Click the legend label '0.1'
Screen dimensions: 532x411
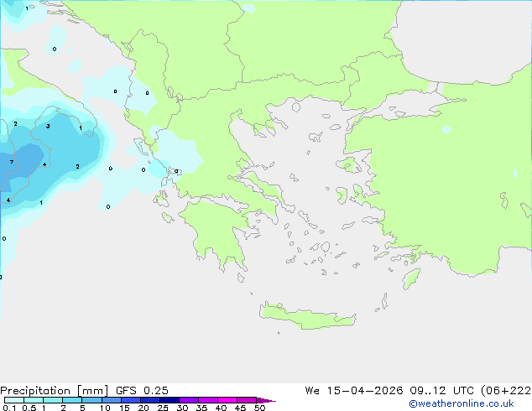point(9,408)
